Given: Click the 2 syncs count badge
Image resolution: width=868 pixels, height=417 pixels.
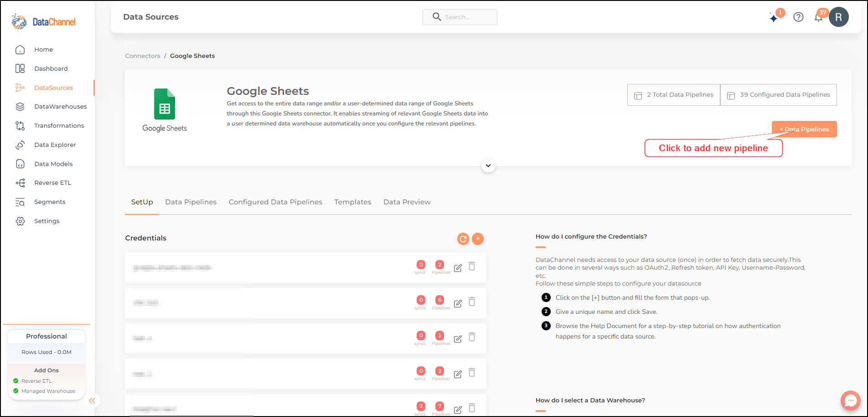Looking at the screenshot, I should (421, 406).
